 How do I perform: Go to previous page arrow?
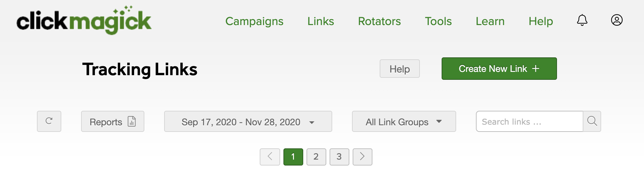[x=270, y=157]
